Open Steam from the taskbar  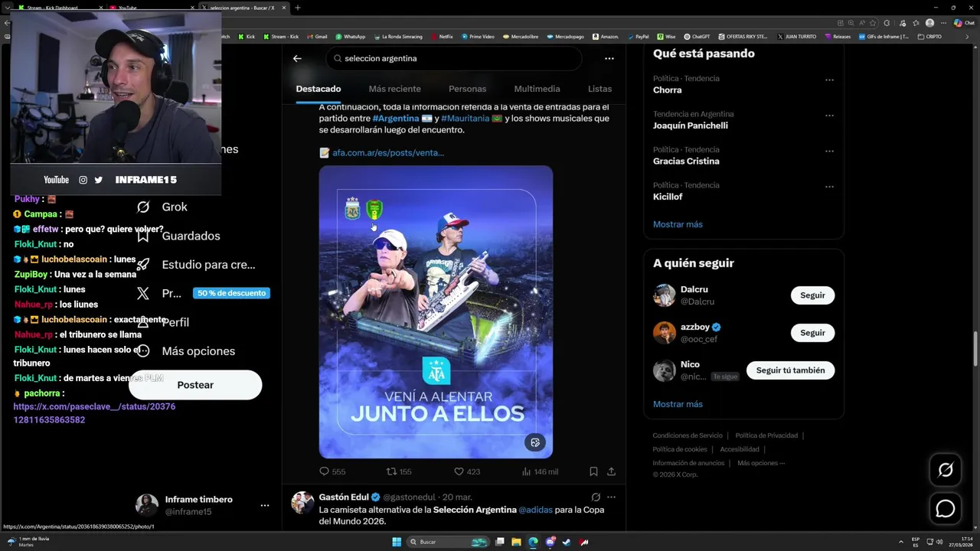[x=567, y=542]
